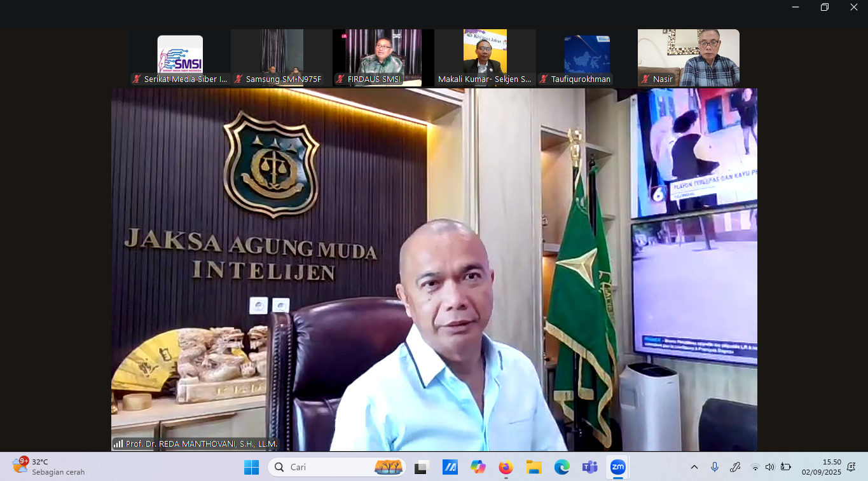
Task: Launch Microsoft Edge from the taskbar
Action: pos(561,467)
